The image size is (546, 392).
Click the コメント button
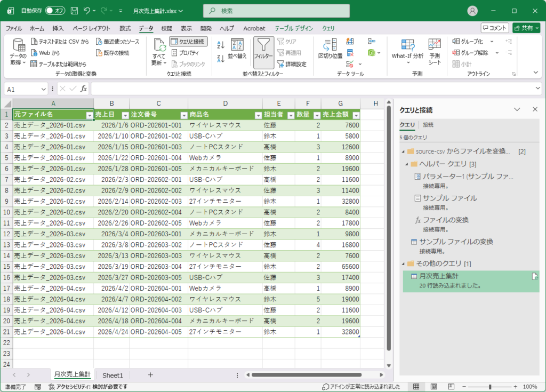(495, 28)
